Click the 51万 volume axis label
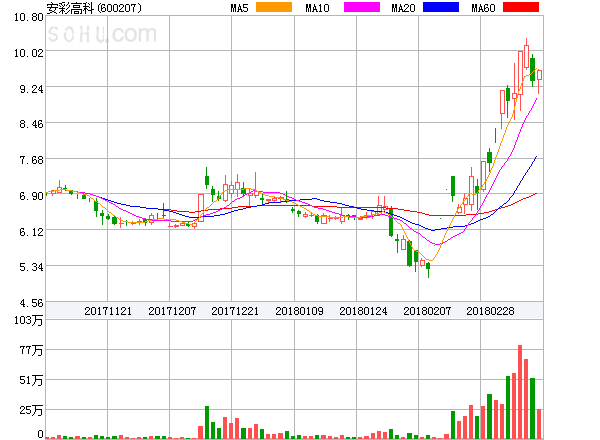 [31, 380]
